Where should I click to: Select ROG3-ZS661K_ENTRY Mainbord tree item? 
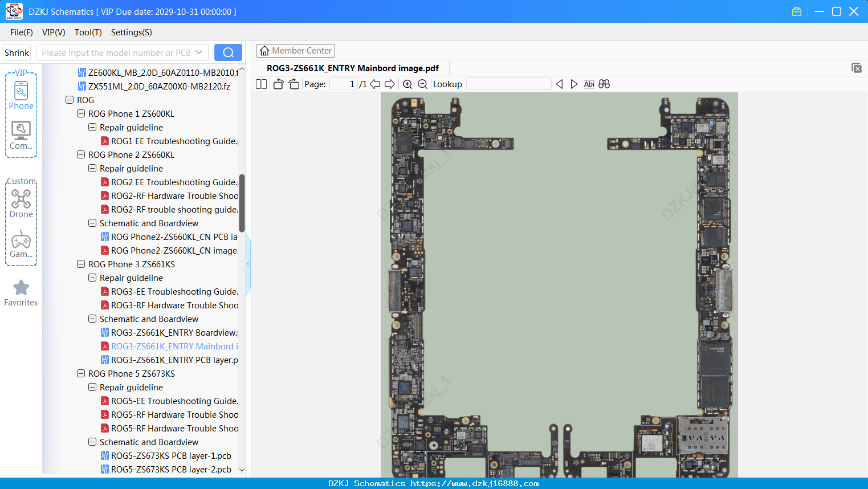tap(169, 347)
